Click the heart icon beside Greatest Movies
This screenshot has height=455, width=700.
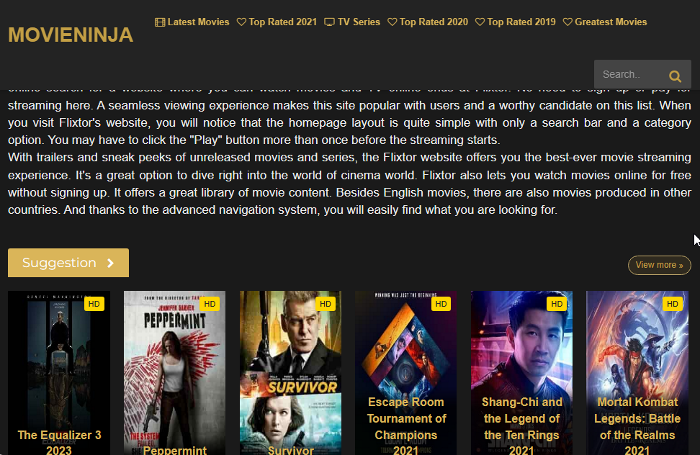pyautogui.click(x=567, y=22)
